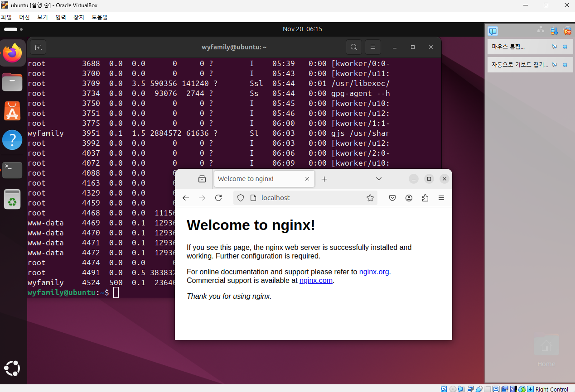Screen dimensions: 575x392
Task: Open search in the terminal window
Action: 354,47
